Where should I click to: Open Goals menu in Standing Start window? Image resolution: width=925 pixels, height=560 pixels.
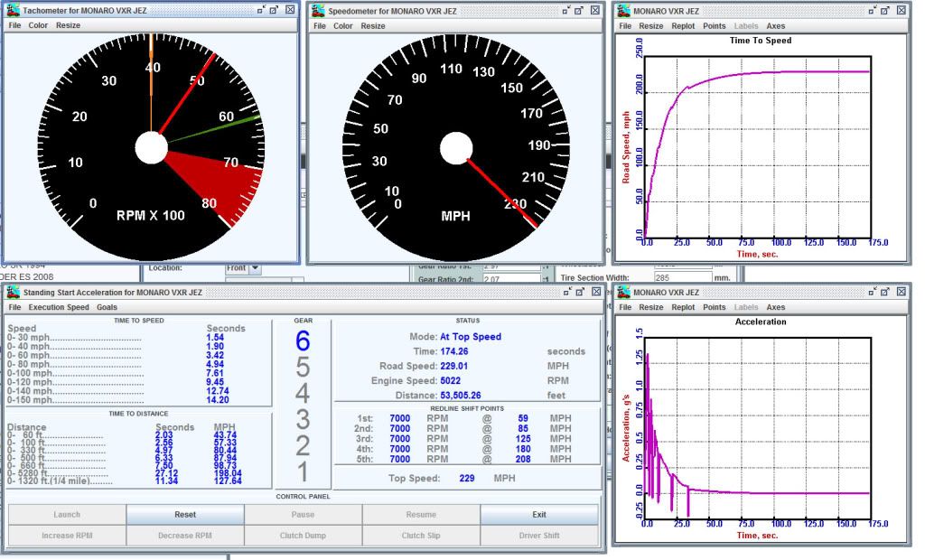tap(107, 307)
